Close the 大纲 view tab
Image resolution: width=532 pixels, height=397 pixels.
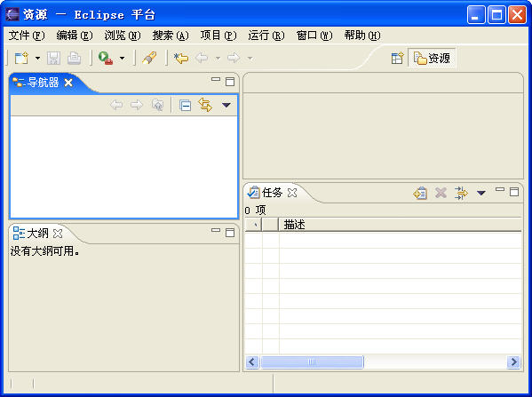point(58,234)
